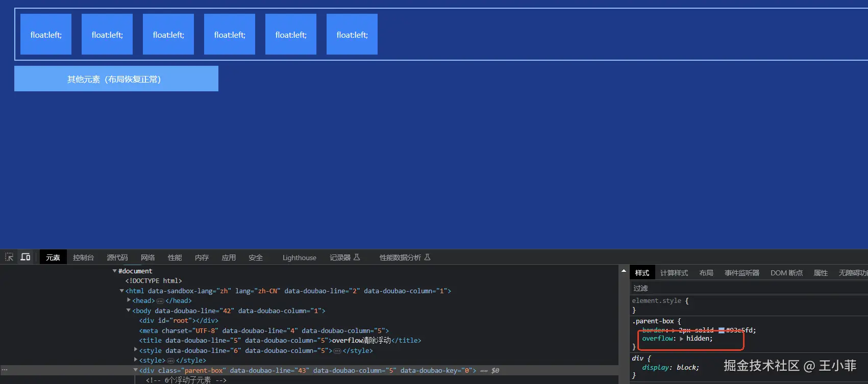This screenshot has width=868, height=384.
Task: Click the 其他元素（布局恢复正常）box on the page
Action: pyautogui.click(x=116, y=79)
